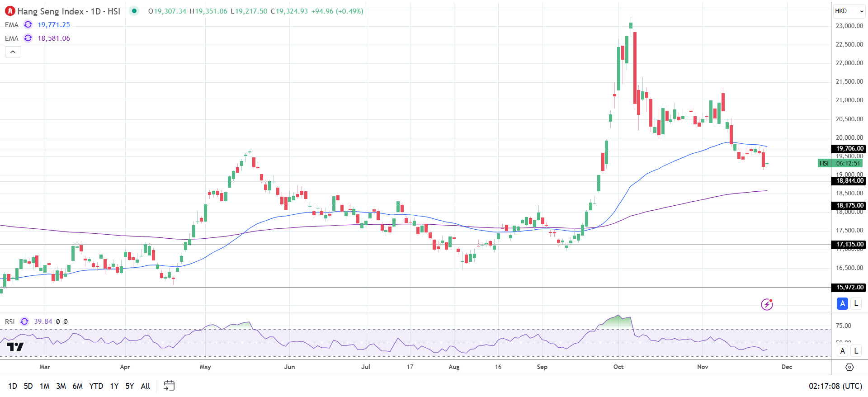Open the HKD currency dropdown
The height and width of the screenshot is (397, 868).
click(x=849, y=11)
